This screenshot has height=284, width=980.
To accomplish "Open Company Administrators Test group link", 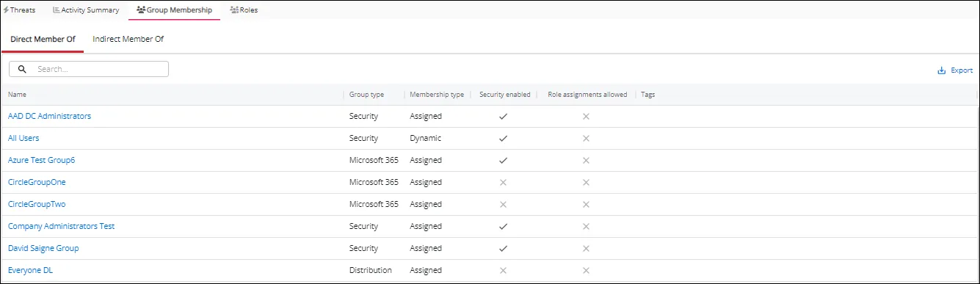I will 61,226.
